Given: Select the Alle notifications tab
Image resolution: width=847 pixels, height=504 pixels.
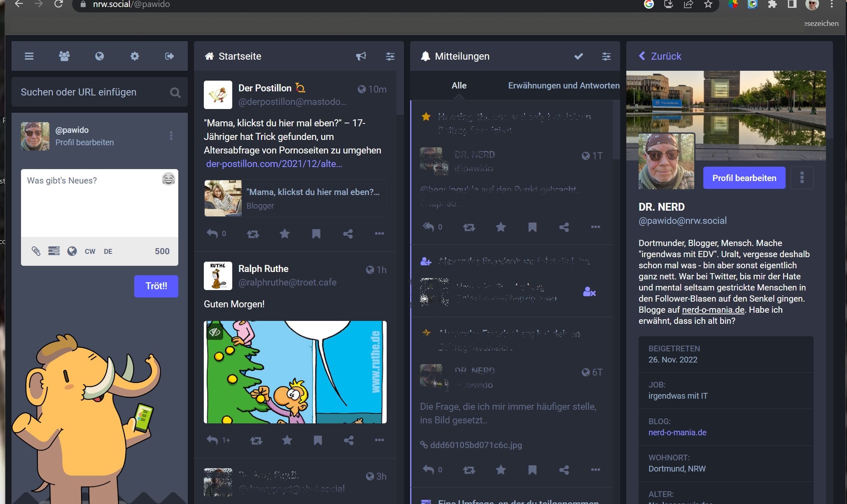Looking at the screenshot, I should pos(459,86).
